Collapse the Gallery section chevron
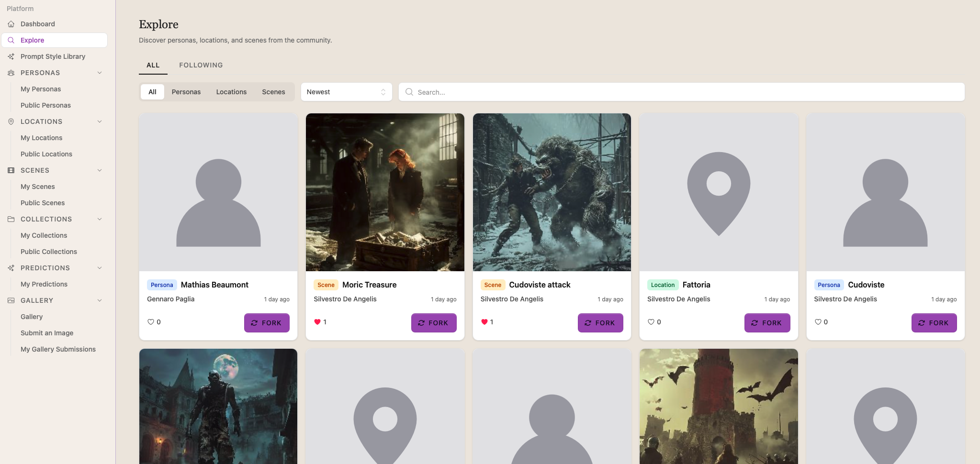 tap(100, 300)
